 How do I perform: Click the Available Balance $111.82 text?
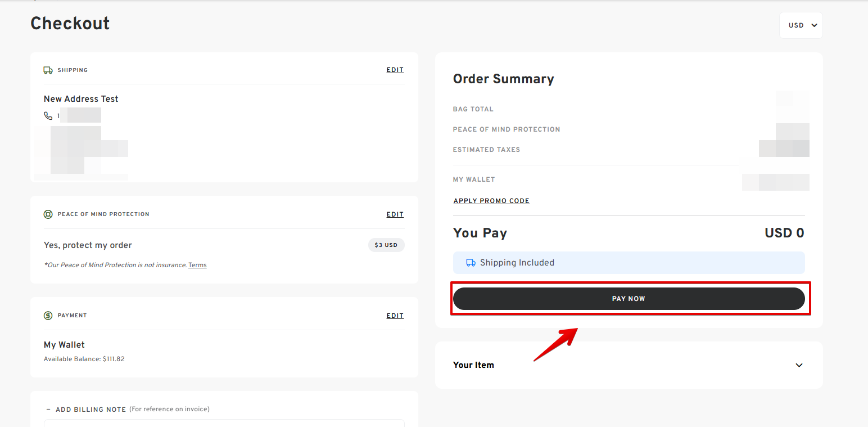click(x=84, y=359)
